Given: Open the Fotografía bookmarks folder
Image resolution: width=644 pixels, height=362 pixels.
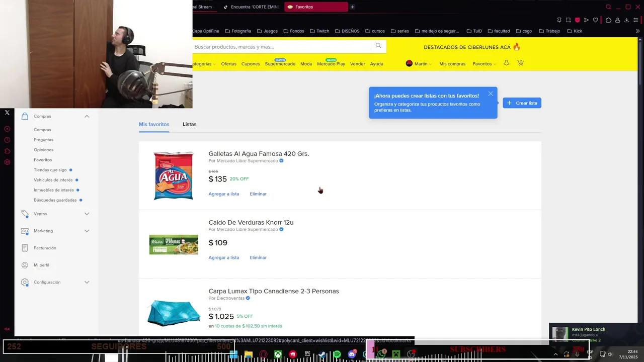Looking at the screenshot, I should click(238, 31).
